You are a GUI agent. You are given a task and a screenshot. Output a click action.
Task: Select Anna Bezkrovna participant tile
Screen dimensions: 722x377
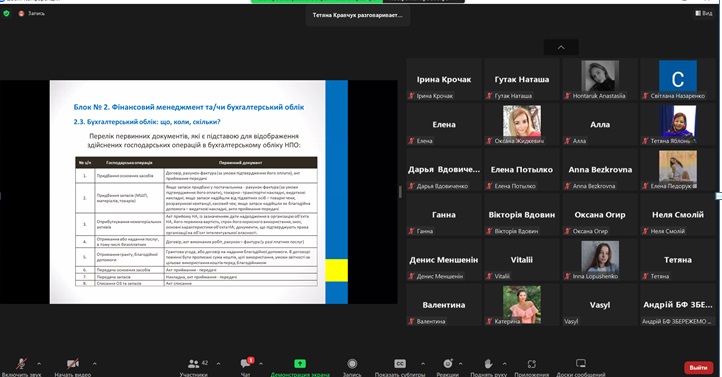[600, 169]
